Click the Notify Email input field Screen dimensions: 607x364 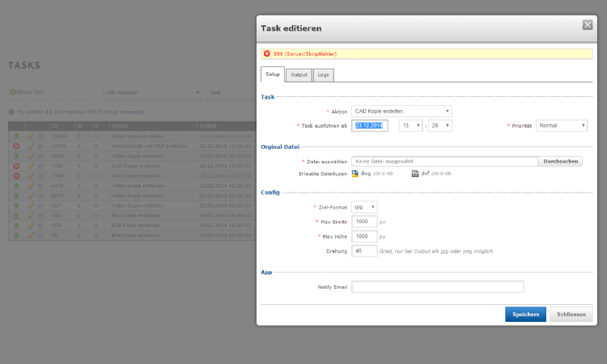437,286
